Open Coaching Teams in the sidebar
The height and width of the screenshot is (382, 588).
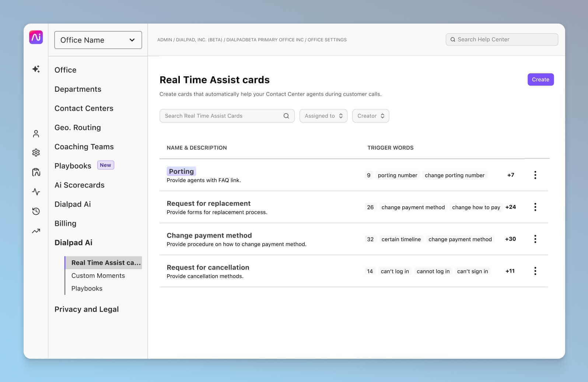pos(84,147)
